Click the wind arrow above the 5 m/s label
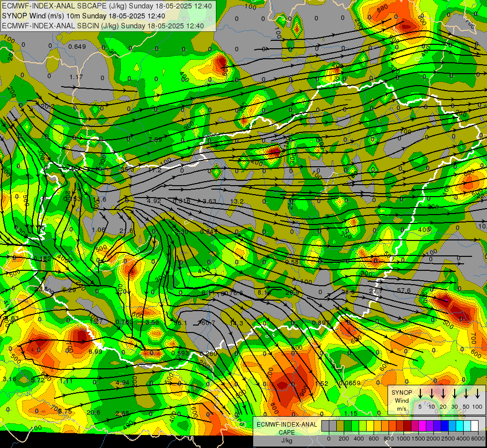487x448 pixels. point(420,393)
